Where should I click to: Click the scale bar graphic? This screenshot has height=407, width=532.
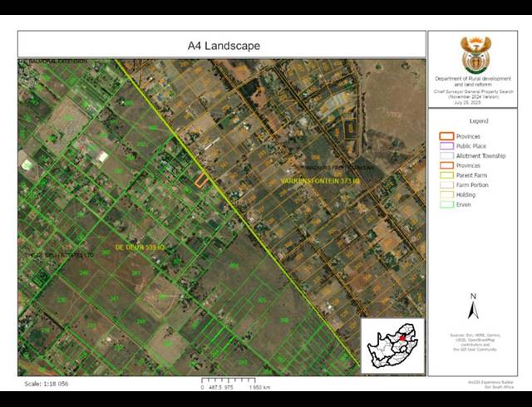point(229,380)
